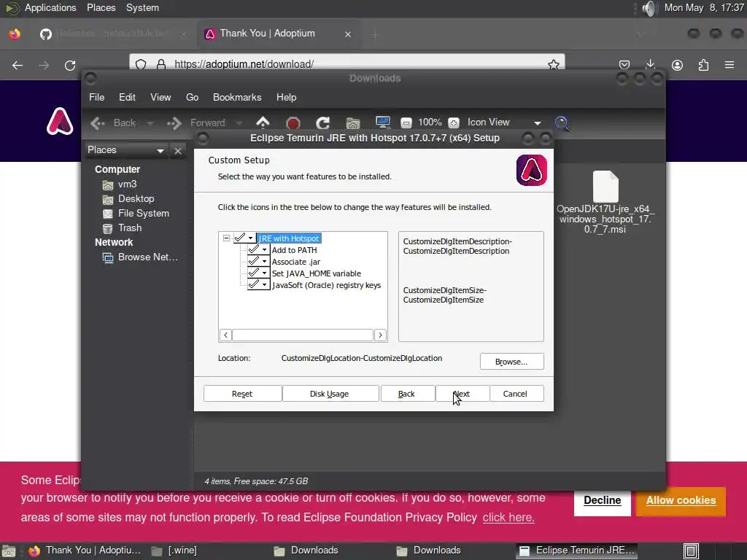This screenshot has width=747, height=560.
Task: Click feature tree scrollbar right arrow
Action: pyautogui.click(x=380, y=335)
